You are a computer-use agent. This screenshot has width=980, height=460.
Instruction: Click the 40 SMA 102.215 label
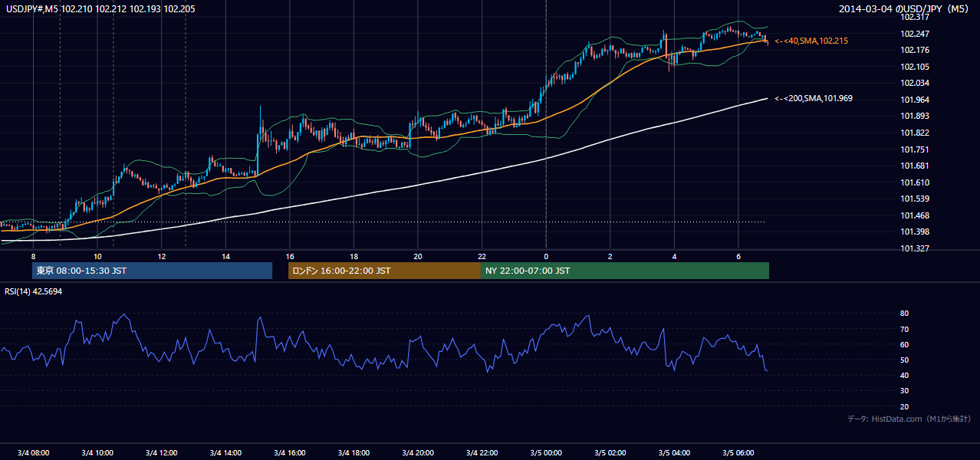click(811, 41)
